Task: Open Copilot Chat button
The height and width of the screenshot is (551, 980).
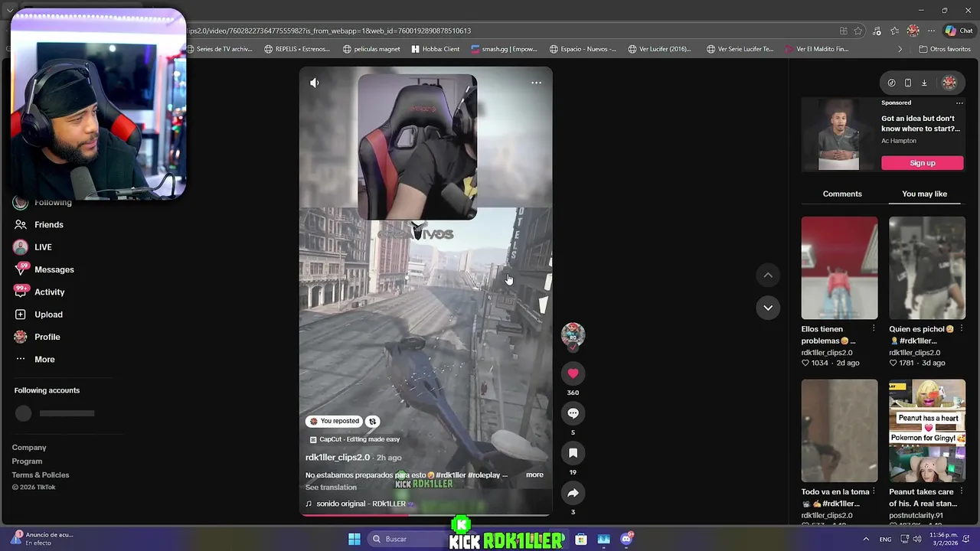Action: pos(959,31)
